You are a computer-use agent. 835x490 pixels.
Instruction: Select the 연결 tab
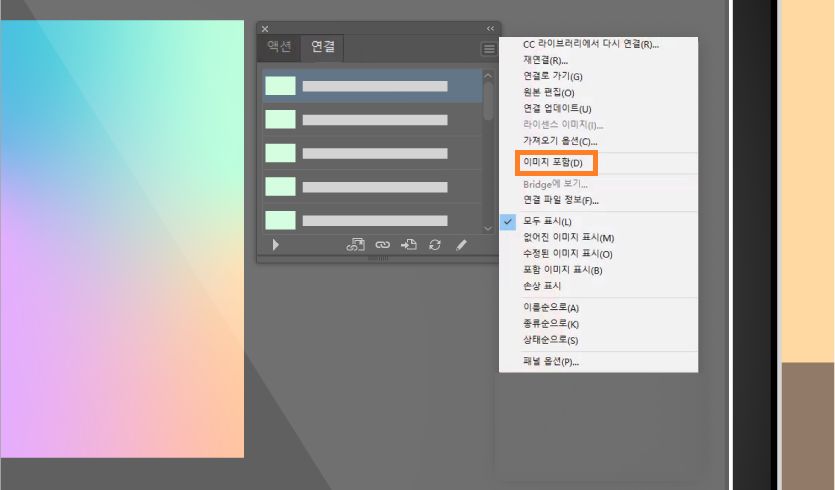pyautogui.click(x=323, y=47)
